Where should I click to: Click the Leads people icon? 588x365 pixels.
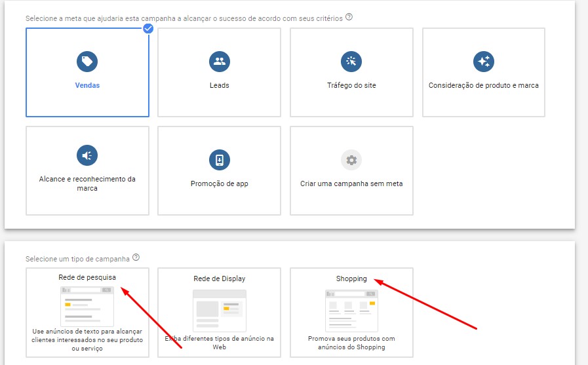pyautogui.click(x=220, y=62)
